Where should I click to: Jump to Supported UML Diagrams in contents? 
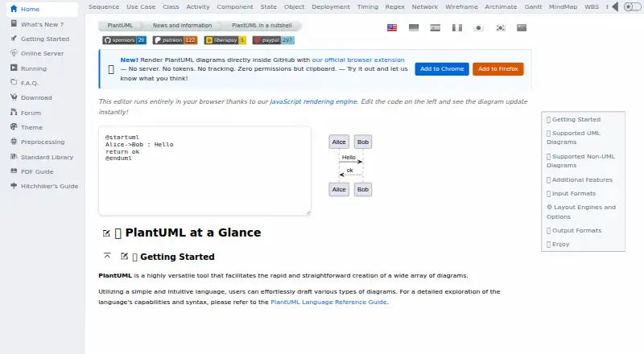573,138
